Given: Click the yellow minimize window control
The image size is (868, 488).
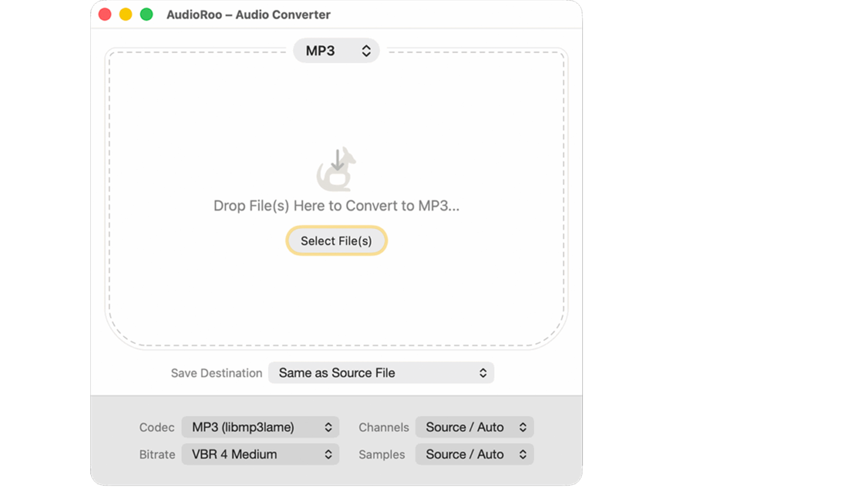Looking at the screenshot, I should [x=125, y=14].
